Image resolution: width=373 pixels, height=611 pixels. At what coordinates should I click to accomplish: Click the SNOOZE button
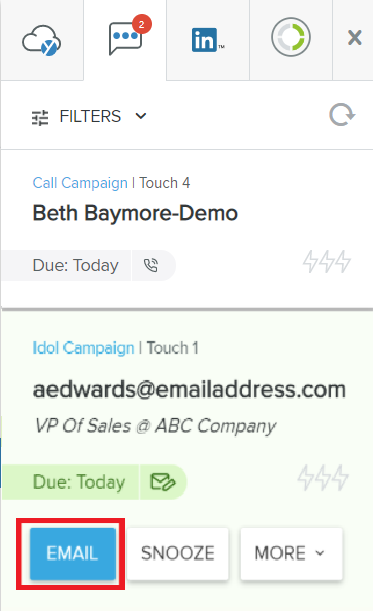[178, 554]
